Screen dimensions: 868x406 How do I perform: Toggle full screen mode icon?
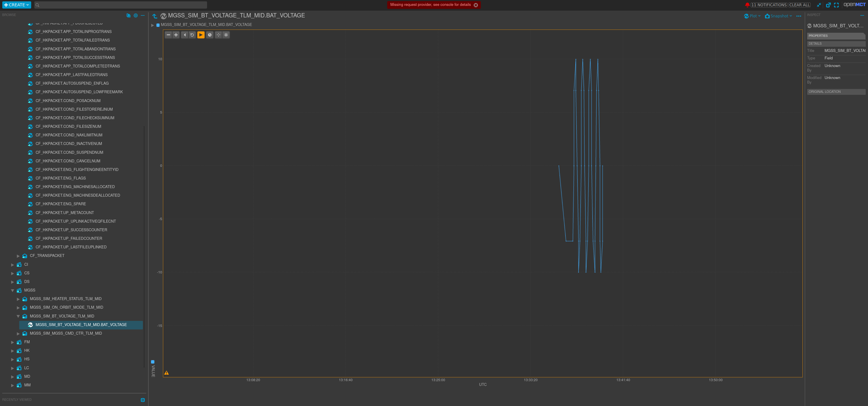836,5
